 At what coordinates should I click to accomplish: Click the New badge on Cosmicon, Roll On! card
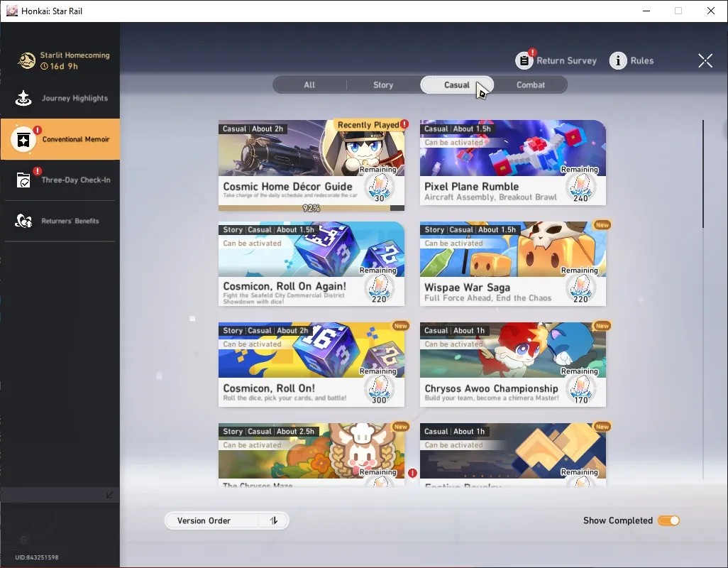(x=401, y=326)
